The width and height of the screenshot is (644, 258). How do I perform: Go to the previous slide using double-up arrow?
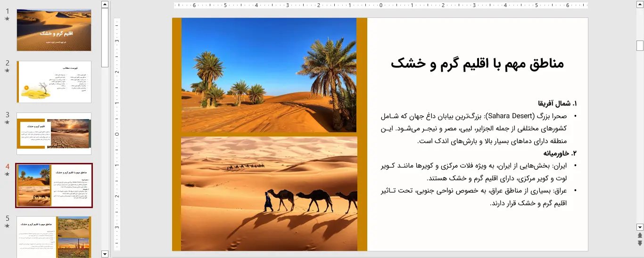coord(640,235)
